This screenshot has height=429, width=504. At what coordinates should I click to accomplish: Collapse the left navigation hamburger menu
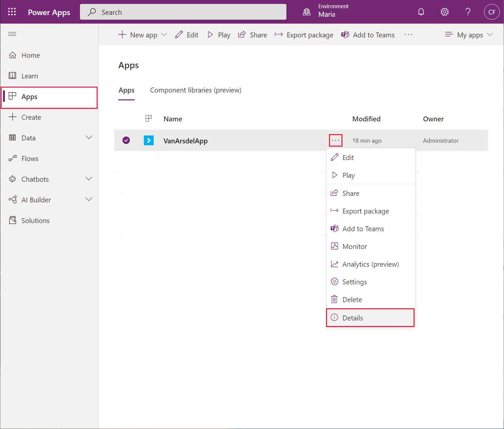click(x=12, y=34)
